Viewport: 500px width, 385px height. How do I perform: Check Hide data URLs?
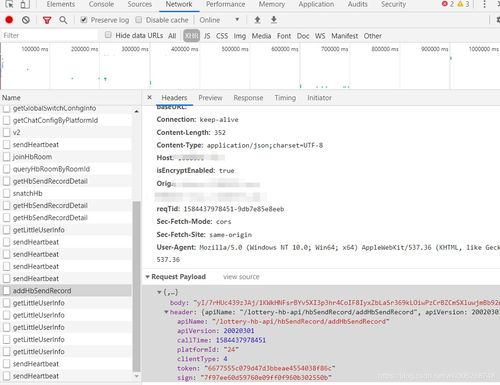pyautogui.click(x=108, y=35)
